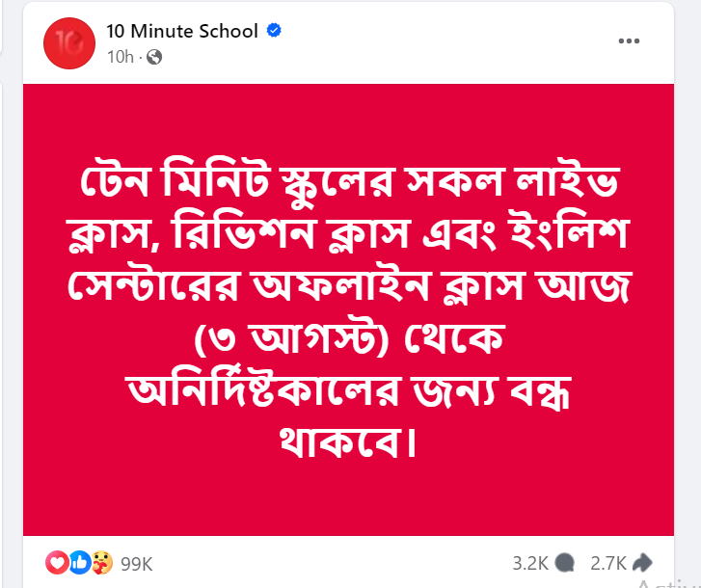The width and height of the screenshot is (701, 588).
Task: Open the 10h post timestamp
Action: (120, 57)
